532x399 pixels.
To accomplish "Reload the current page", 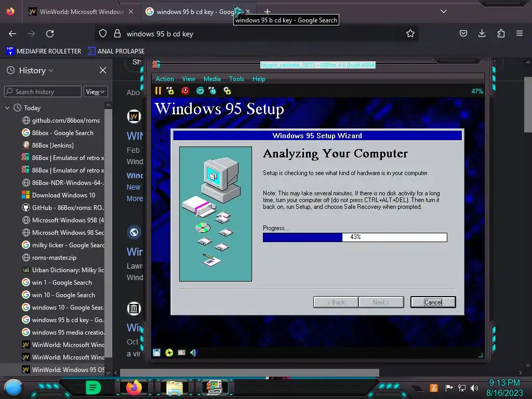I will [50, 34].
